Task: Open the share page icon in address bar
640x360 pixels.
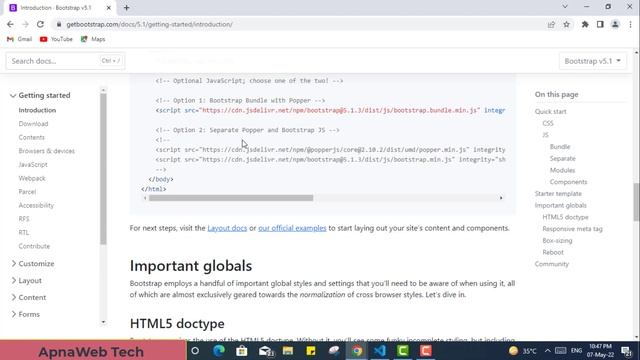Action: point(551,24)
